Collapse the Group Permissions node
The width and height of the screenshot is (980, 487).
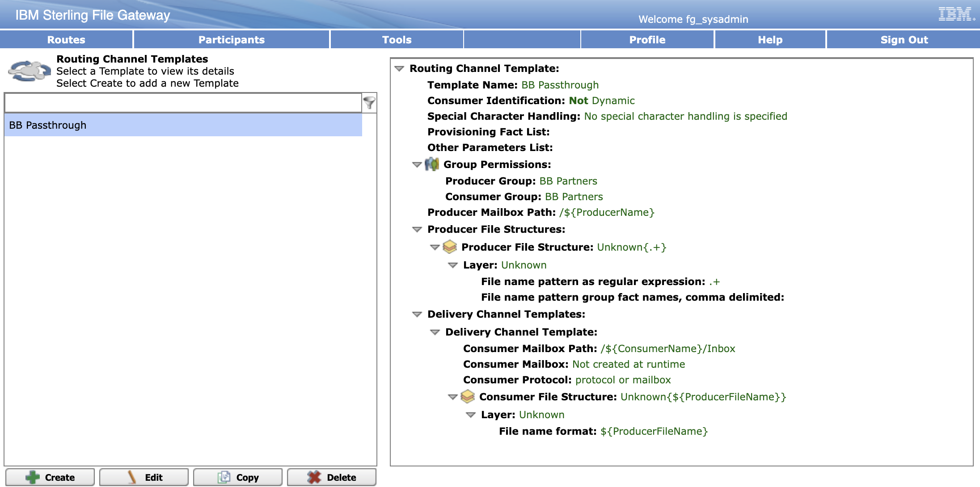point(417,165)
